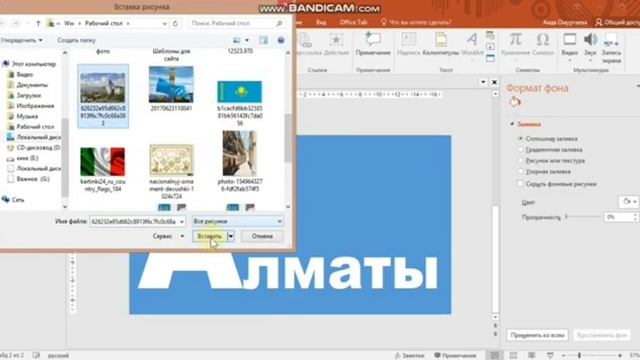Click Примечания comments in status bar

point(455,356)
